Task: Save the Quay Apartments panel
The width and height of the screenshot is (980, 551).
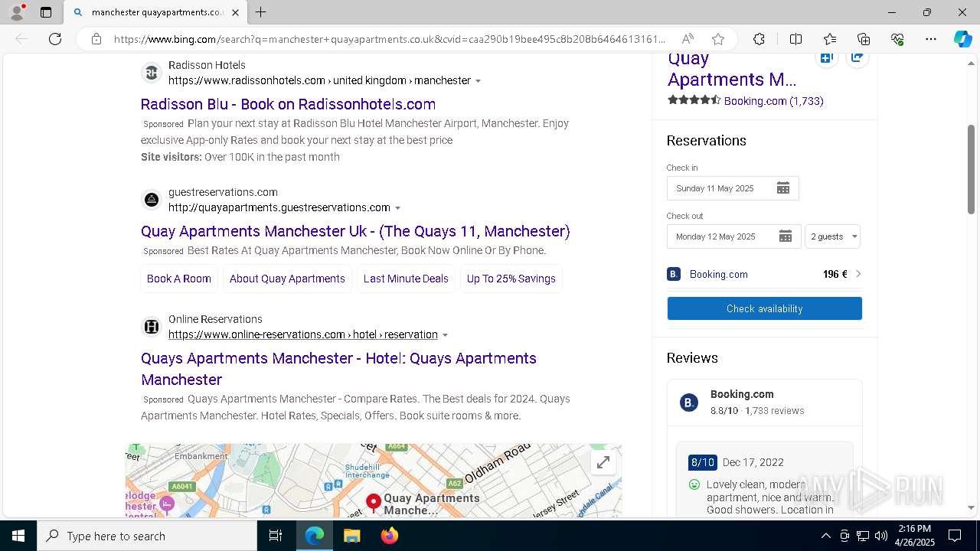Action: tap(826, 58)
